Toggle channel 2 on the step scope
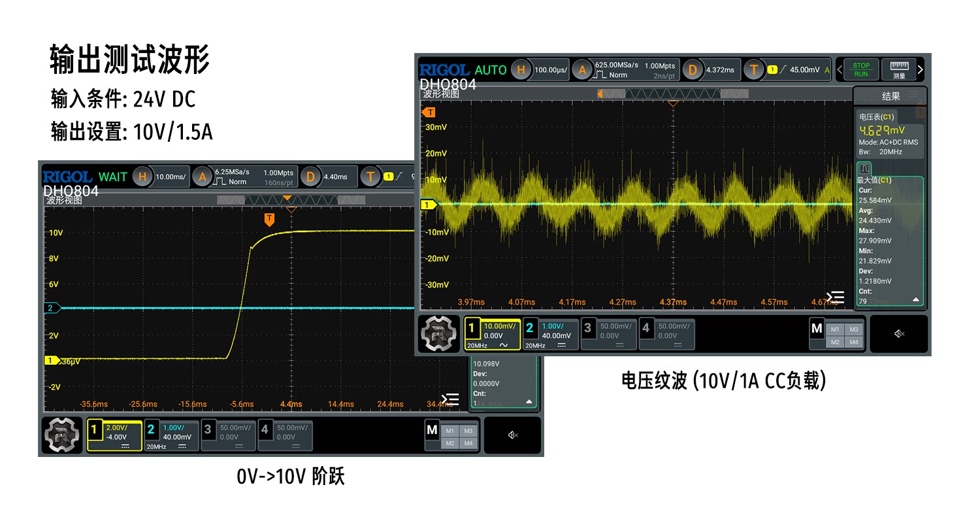This screenshot has height=523, width=980. coord(171,435)
